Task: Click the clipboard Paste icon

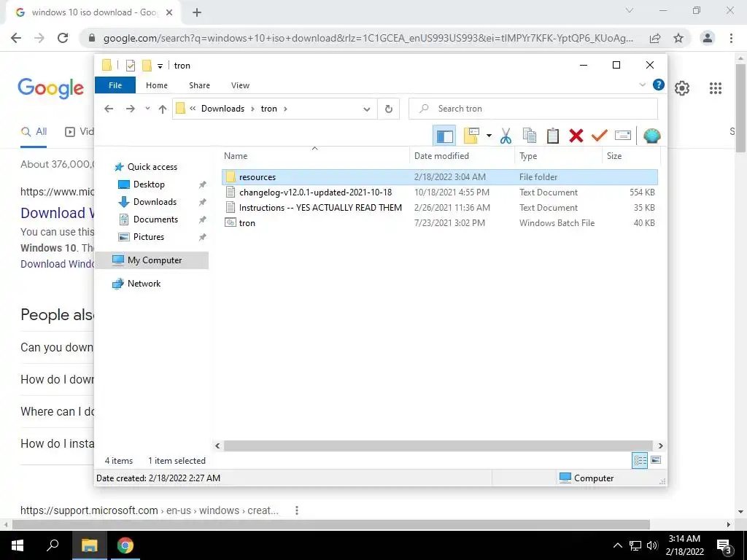Action: click(553, 136)
